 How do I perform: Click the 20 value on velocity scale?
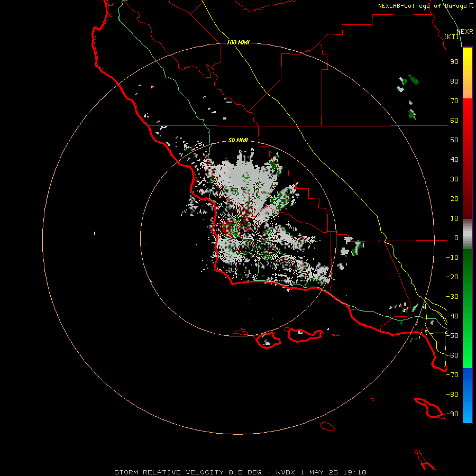(454, 198)
